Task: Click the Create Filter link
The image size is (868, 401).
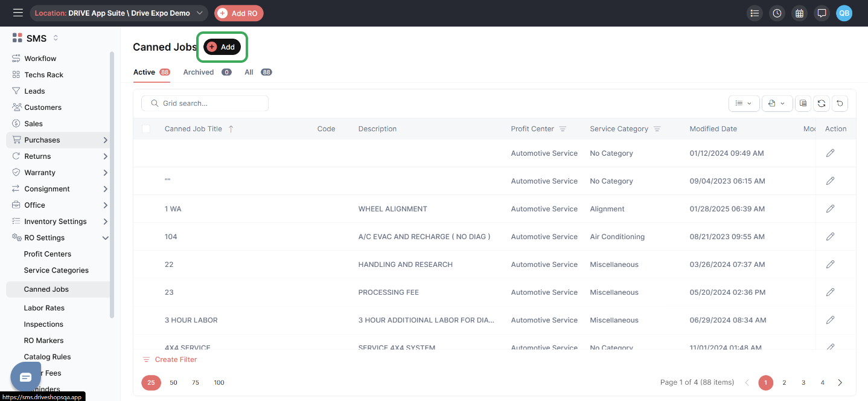Action: coord(170,359)
